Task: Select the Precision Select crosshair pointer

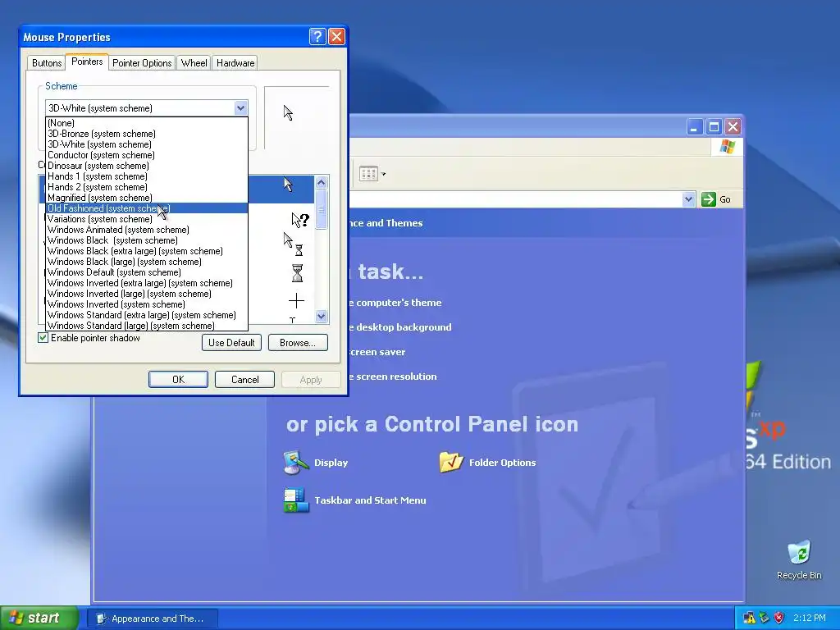Action: coord(296,300)
